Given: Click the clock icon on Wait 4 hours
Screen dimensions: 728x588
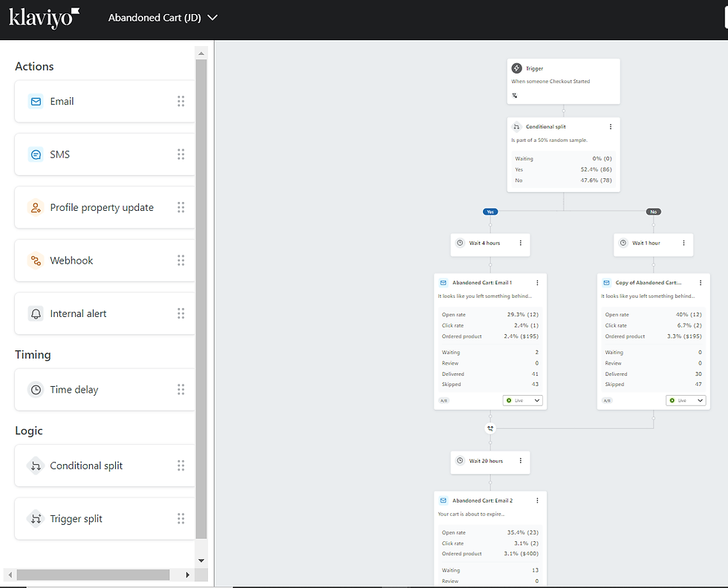Looking at the screenshot, I should coord(460,243).
